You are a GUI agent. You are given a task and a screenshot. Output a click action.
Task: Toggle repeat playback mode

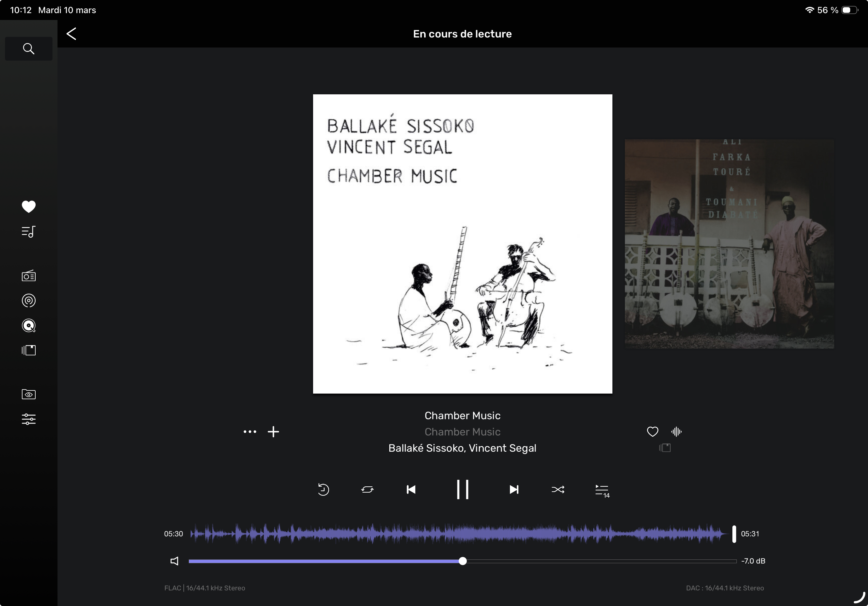point(367,489)
